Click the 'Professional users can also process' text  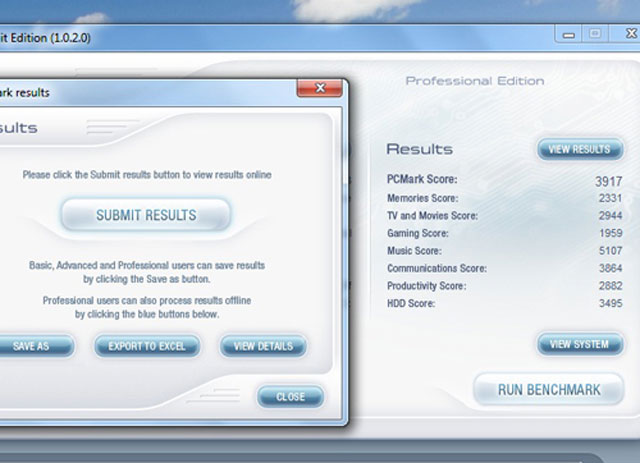click(x=147, y=307)
